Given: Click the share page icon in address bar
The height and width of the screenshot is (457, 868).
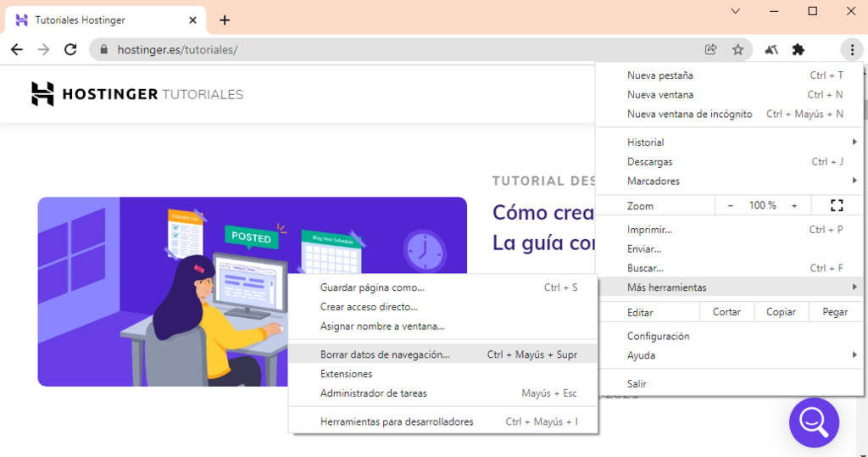Looking at the screenshot, I should (x=710, y=49).
